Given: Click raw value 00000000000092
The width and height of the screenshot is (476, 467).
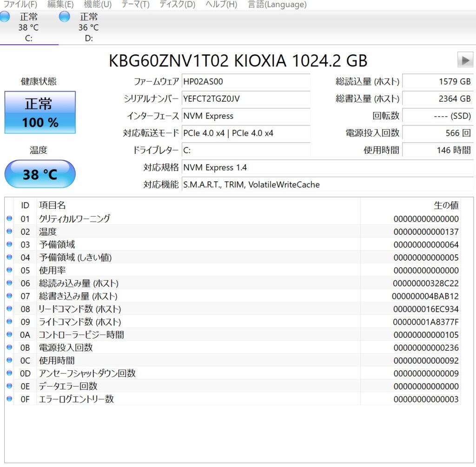Looking at the screenshot, I should point(426,361).
